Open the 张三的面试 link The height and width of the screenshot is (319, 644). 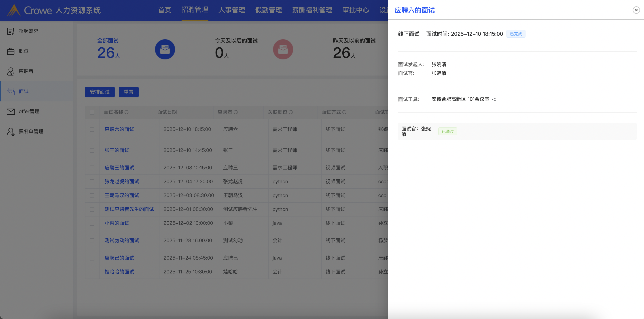117,150
